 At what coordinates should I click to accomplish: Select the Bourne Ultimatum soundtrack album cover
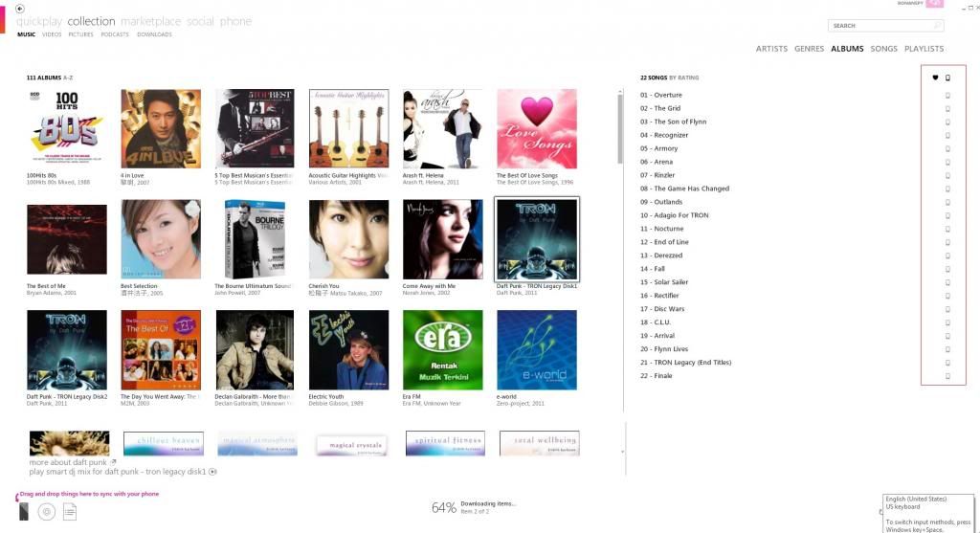point(255,239)
